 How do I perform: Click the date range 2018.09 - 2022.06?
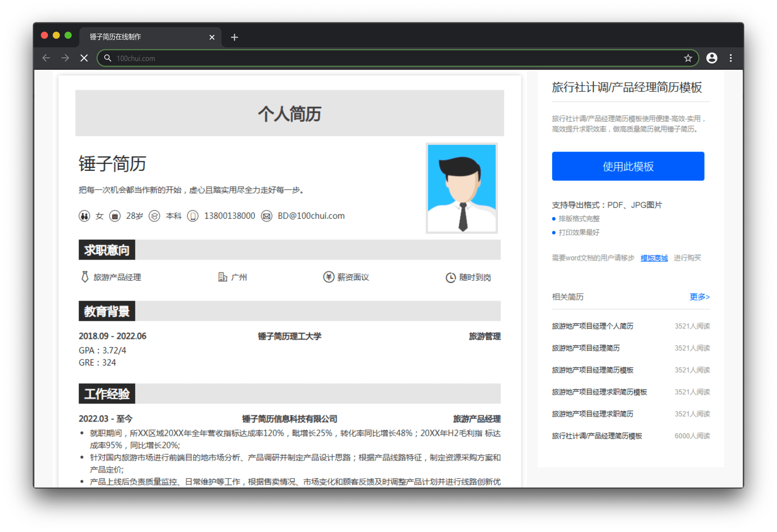(112, 336)
